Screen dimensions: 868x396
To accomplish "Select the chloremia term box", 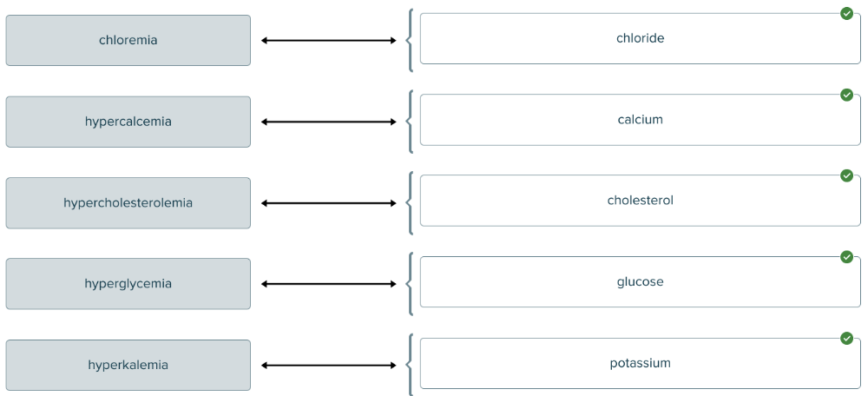I will [128, 40].
